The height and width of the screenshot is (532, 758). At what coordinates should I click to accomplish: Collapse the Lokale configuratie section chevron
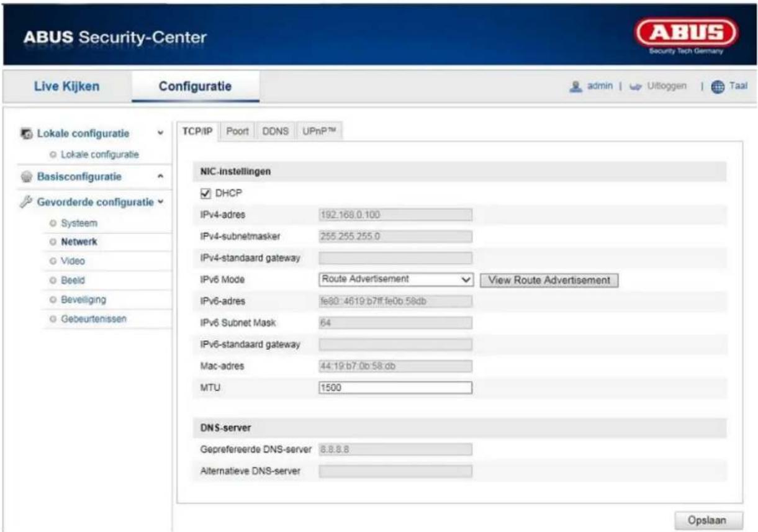pyautogui.click(x=161, y=133)
